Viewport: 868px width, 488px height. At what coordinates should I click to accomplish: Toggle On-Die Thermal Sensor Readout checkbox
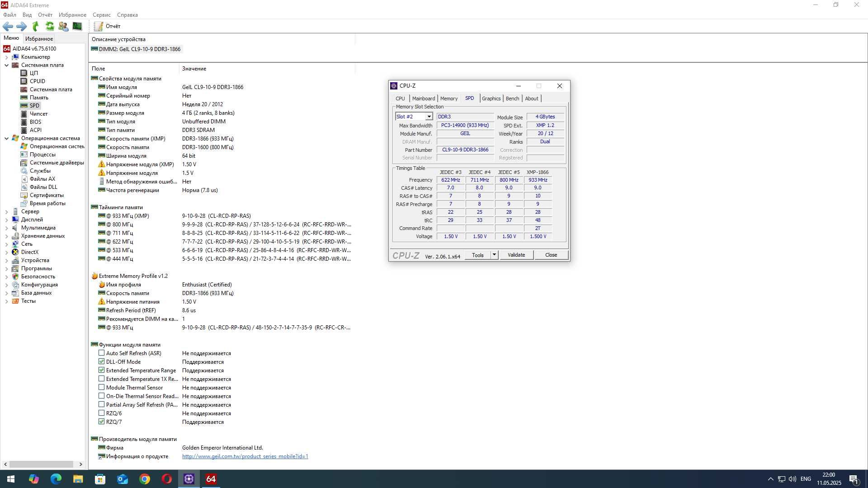point(101,396)
